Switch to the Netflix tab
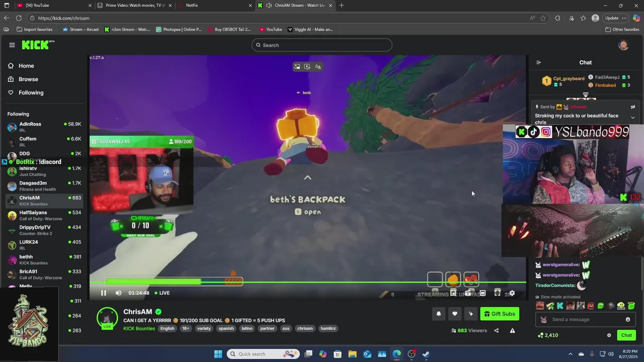Screen dimensions: 644x362 215,6
